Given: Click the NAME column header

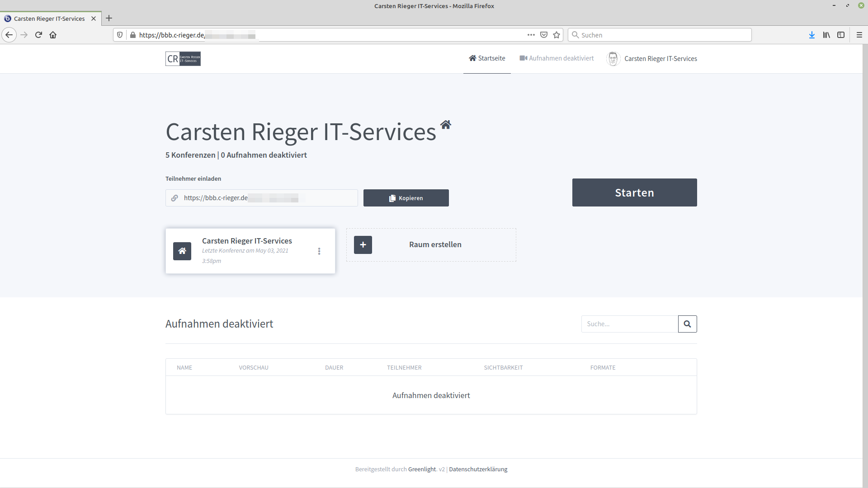Looking at the screenshot, I should coord(184,367).
